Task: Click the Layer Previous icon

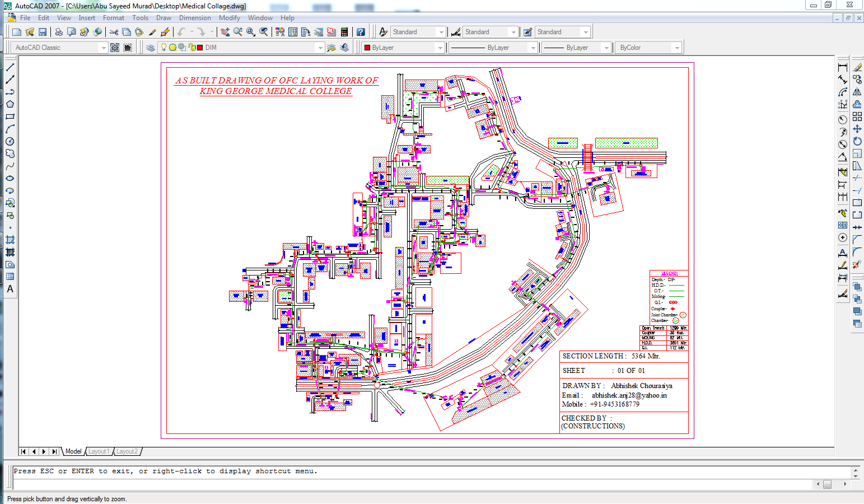Action: 344,48
